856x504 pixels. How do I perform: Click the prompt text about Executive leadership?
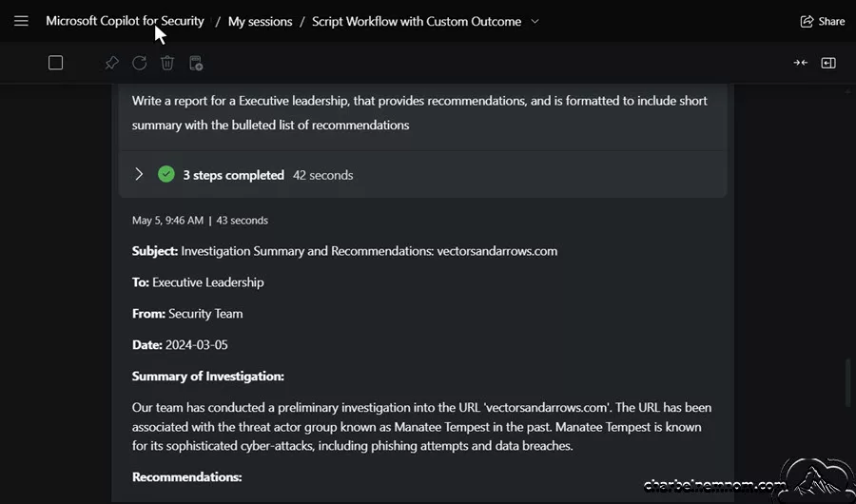[x=419, y=112]
